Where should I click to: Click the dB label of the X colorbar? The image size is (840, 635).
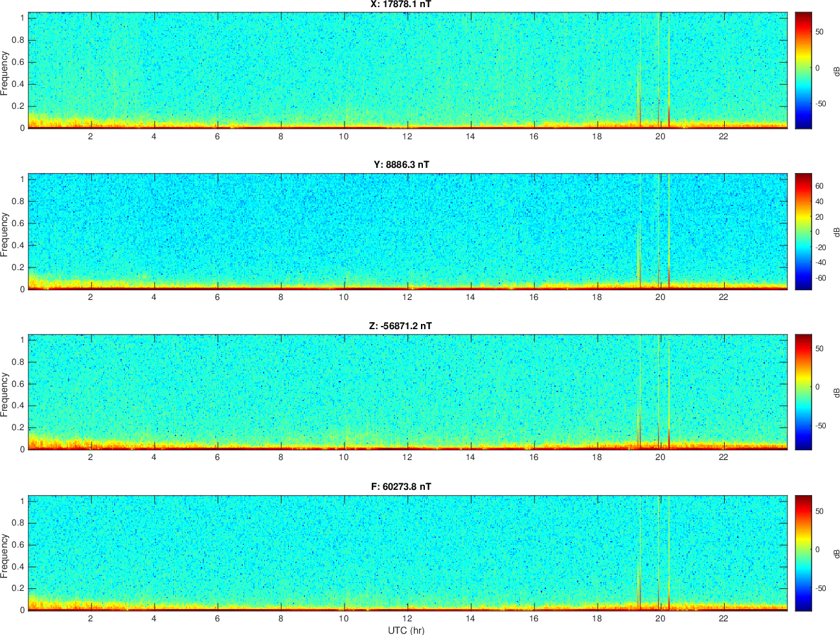click(836, 70)
